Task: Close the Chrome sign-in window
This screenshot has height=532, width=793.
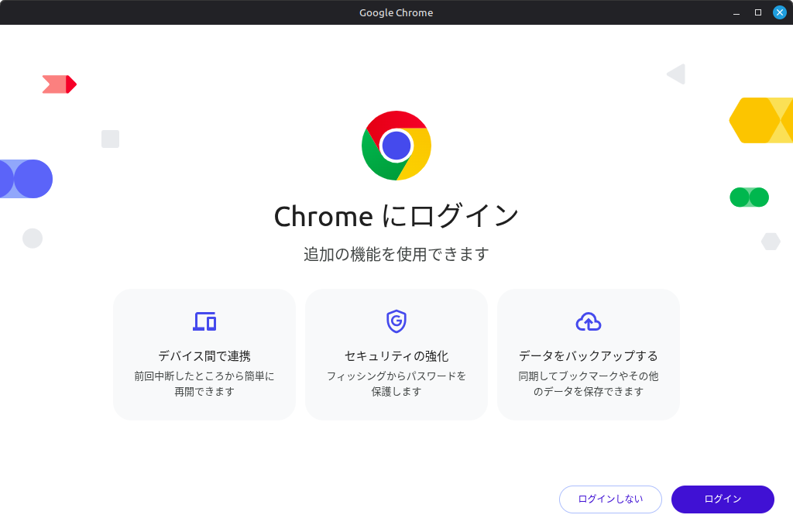Action: [x=780, y=12]
